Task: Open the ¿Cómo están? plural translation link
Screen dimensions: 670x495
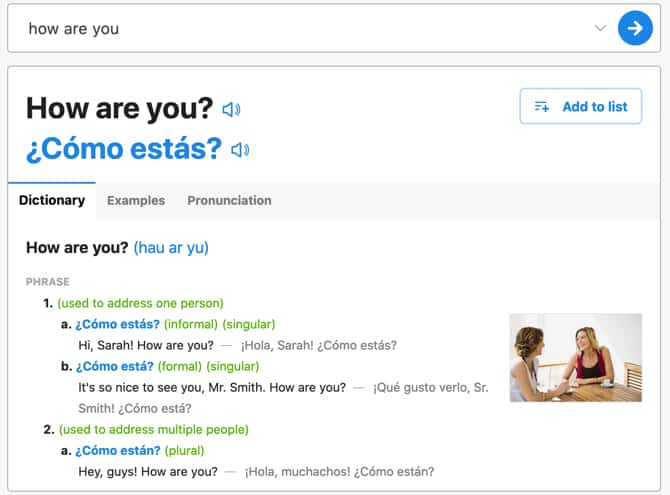Action: pyautogui.click(x=118, y=451)
